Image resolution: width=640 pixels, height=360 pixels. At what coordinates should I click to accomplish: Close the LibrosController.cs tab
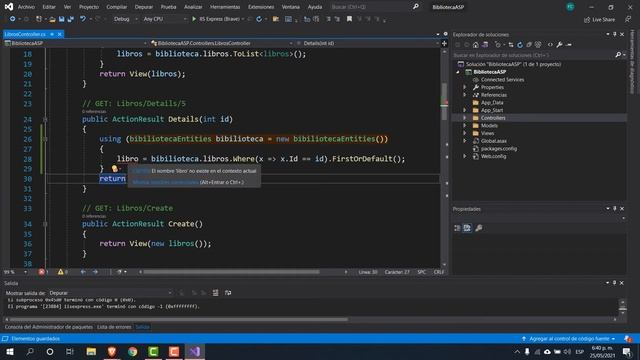[x=60, y=34]
